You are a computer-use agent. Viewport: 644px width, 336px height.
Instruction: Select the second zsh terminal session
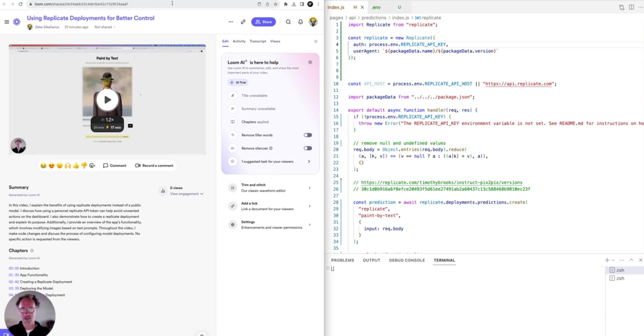pos(624,278)
